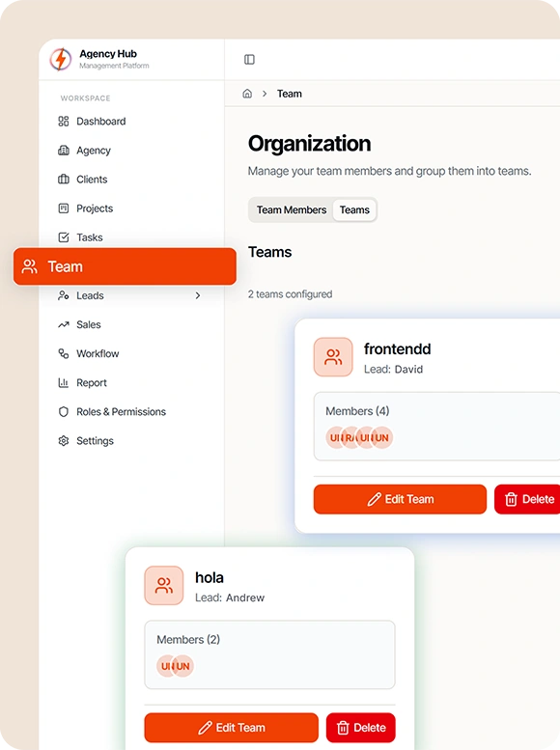Click the Settings gear icon
This screenshot has height=750, width=560.
coord(63,440)
